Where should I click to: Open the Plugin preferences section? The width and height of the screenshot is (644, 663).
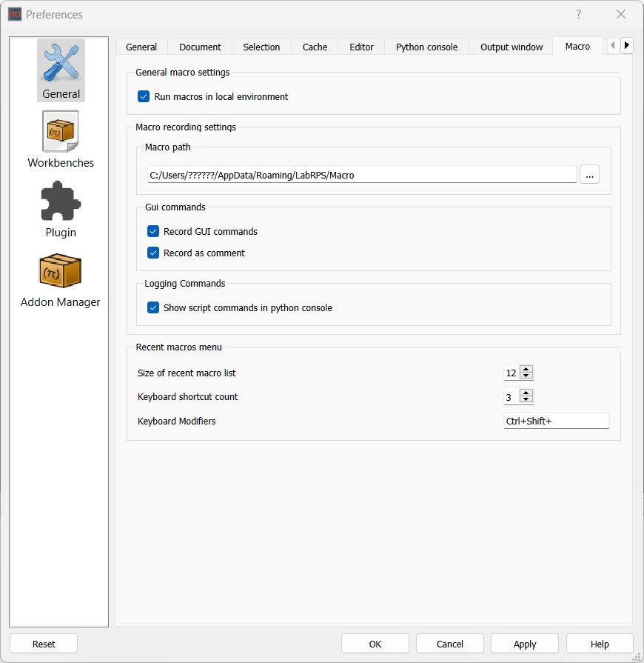61,210
